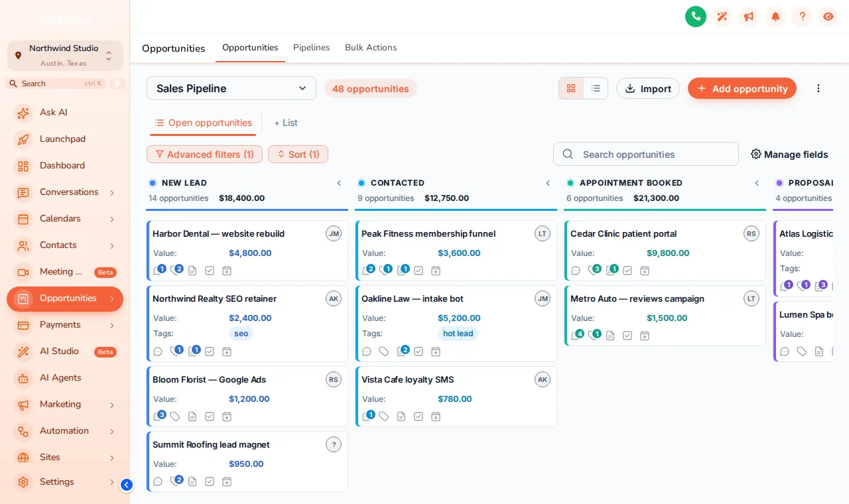Expand the Marketing submenu arrow
Screen dimensions: 849x504
(112, 405)
